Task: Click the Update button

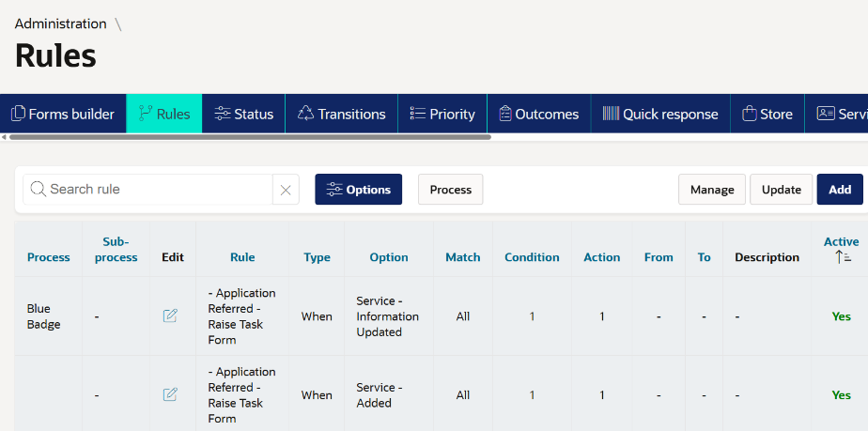Action: (x=781, y=190)
